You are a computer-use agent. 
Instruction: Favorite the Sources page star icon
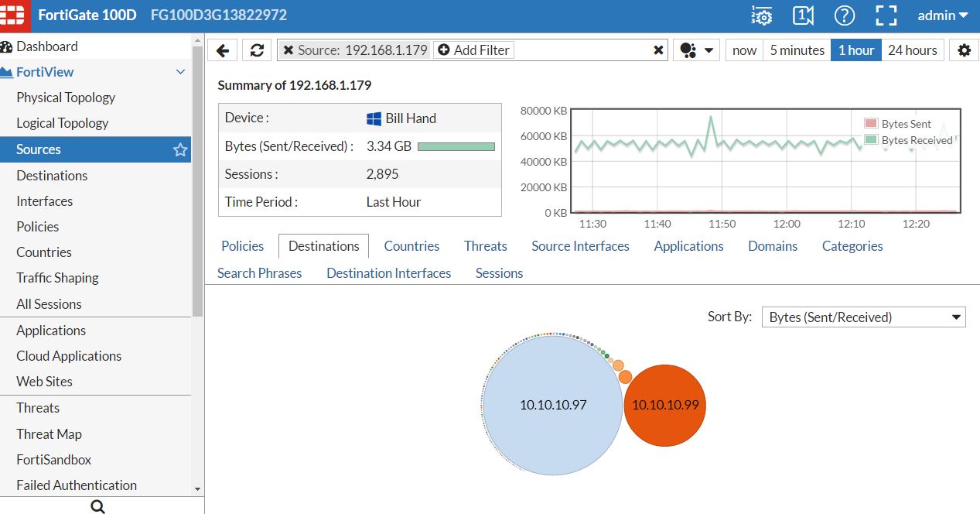point(180,149)
